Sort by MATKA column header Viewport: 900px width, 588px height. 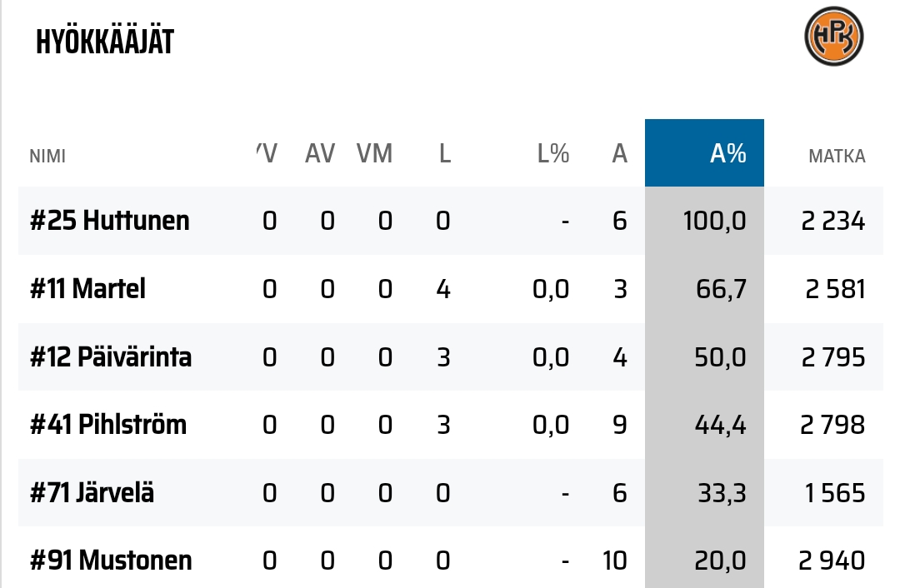[x=837, y=156]
